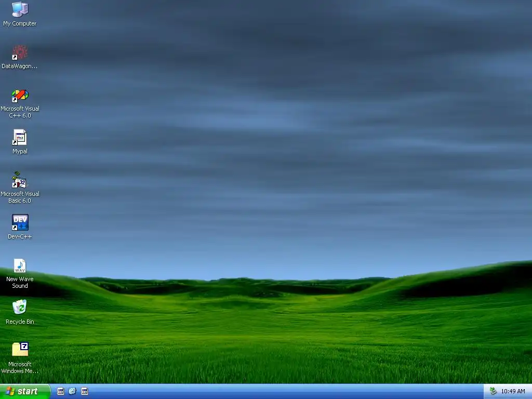Click the 10:49 AM taskbar clock
The image size is (532, 399).
[513, 391]
